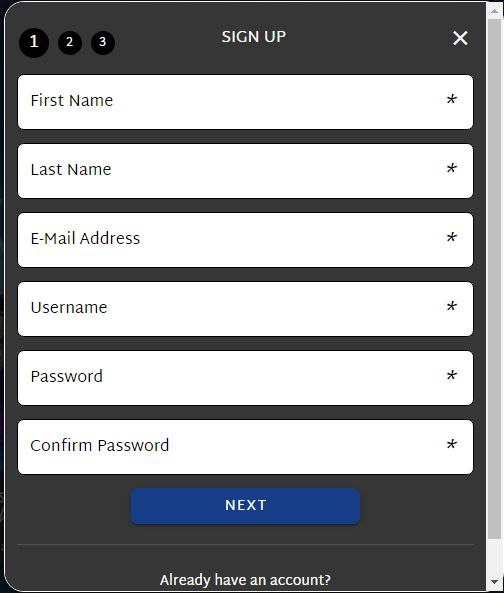The height and width of the screenshot is (593, 504).
Task: Click asterisk in First Name field
Action: [451, 100]
